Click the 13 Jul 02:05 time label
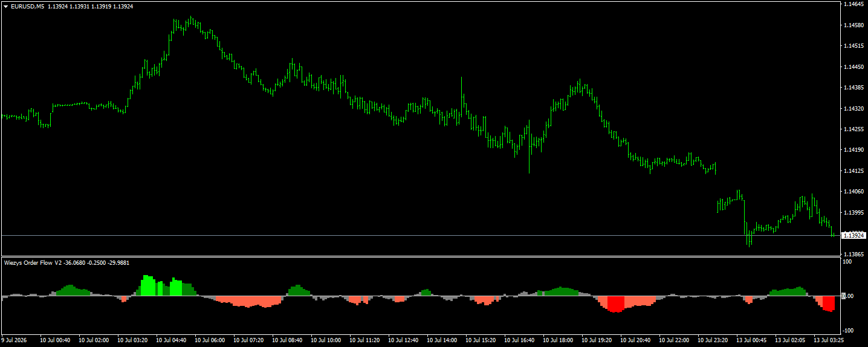 790,340
